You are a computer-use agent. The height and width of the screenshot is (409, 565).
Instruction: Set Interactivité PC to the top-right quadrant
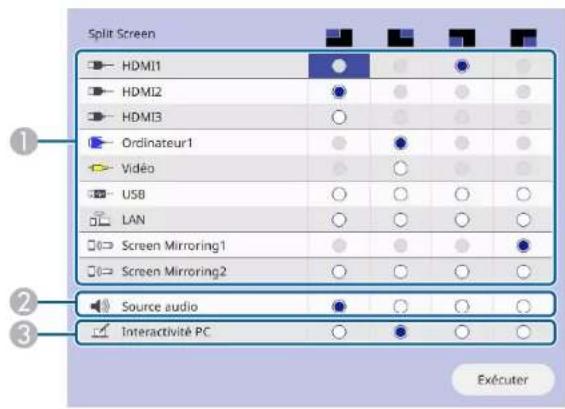coord(400,332)
